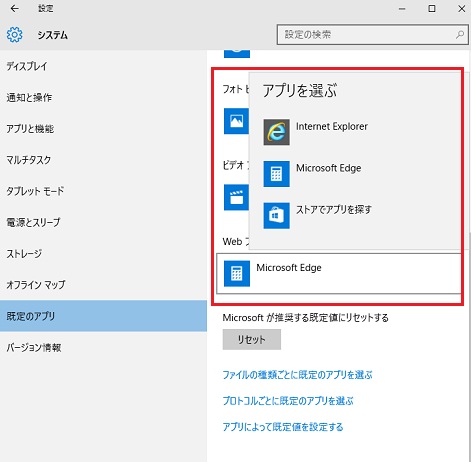The image size is (471, 462).
Task: Click the current web browser Edge icon
Action: click(x=237, y=273)
